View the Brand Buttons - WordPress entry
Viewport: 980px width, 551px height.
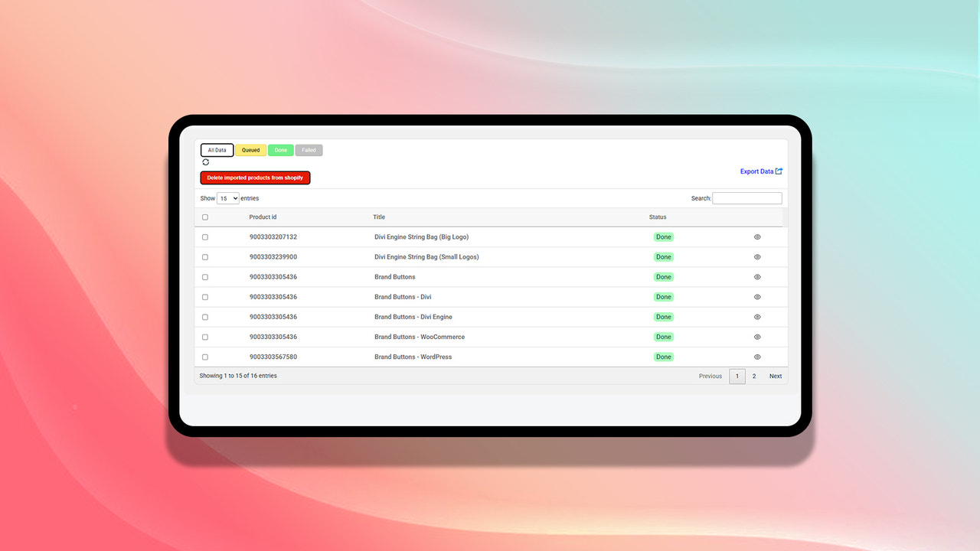click(x=757, y=357)
